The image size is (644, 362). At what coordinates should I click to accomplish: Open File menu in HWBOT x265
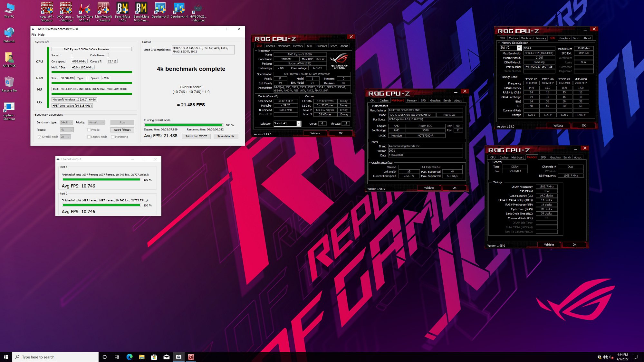pos(34,35)
